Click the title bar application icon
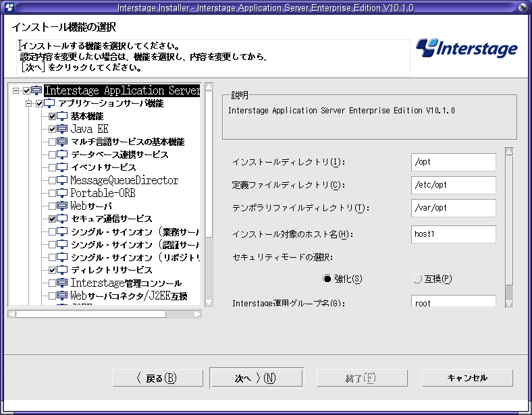The width and height of the screenshot is (532, 415). point(9,7)
